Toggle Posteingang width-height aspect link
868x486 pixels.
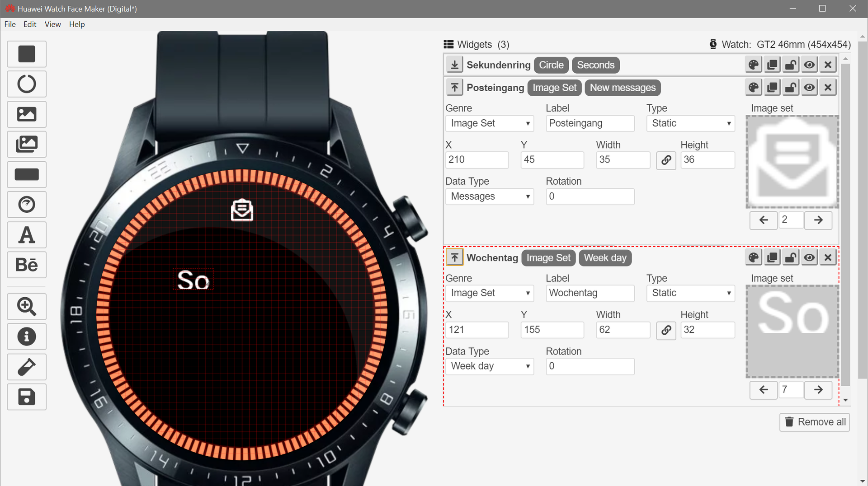(666, 160)
